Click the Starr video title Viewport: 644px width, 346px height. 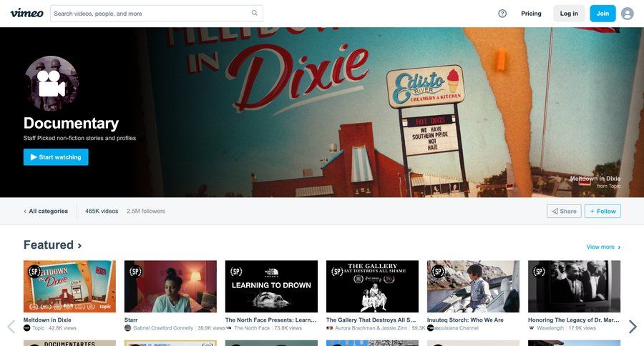click(131, 320)
